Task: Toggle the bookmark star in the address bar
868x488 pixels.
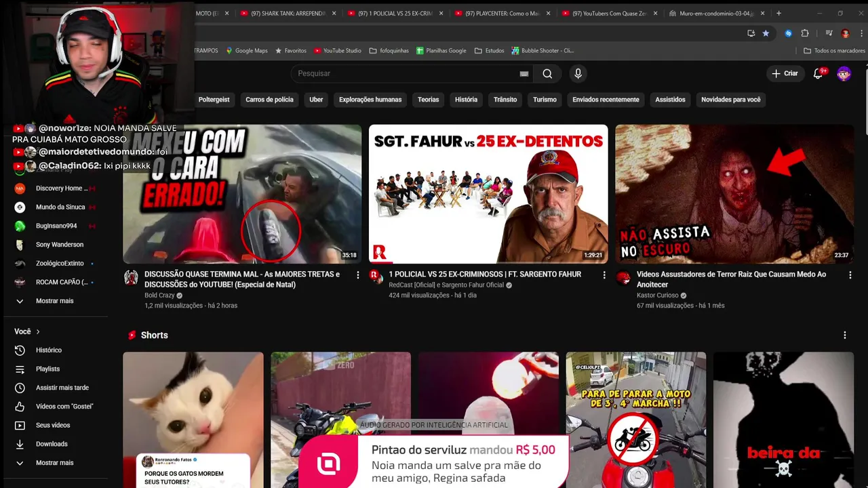Action: [x=766, y=33]
